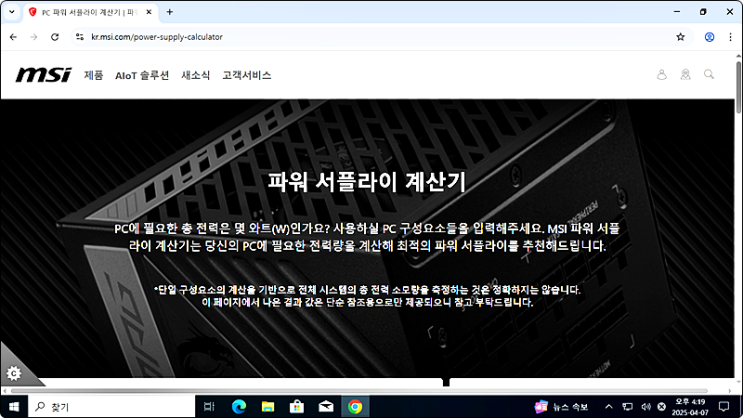Screen dimensions: 743x418
Task: Open the clock showing 오후 4:19
Action: click(x=690, y=407)
